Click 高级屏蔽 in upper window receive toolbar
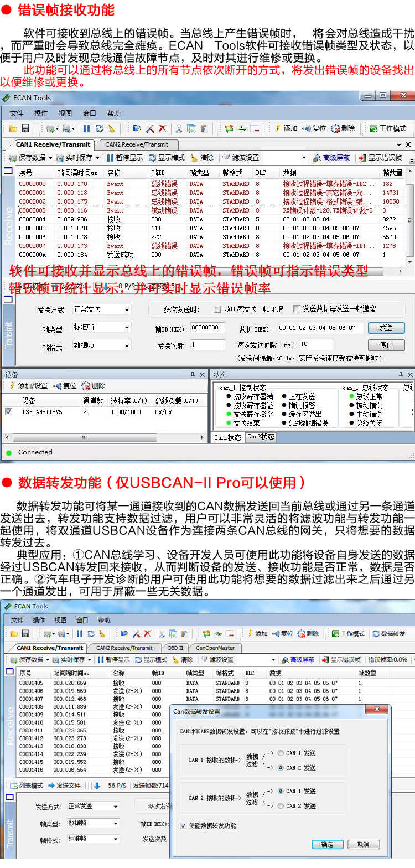Screen dimensions: 415x868 pos(332,158)
